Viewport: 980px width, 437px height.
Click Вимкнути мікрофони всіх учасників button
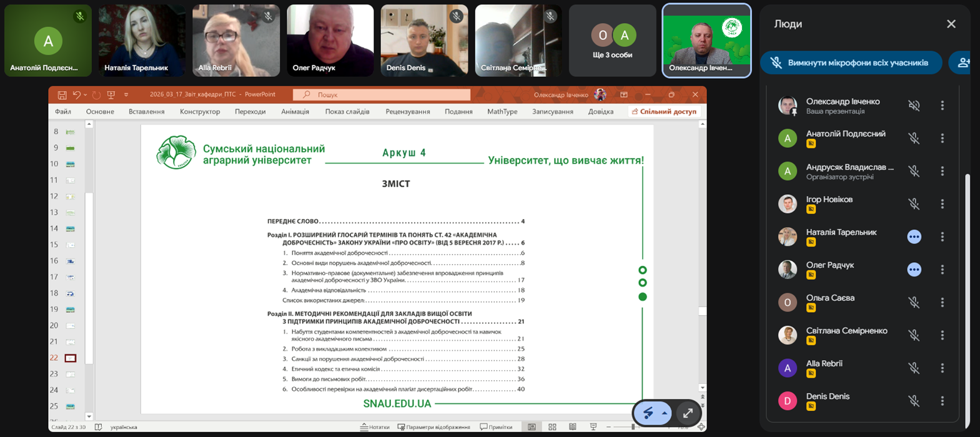(x=851, y=62)
